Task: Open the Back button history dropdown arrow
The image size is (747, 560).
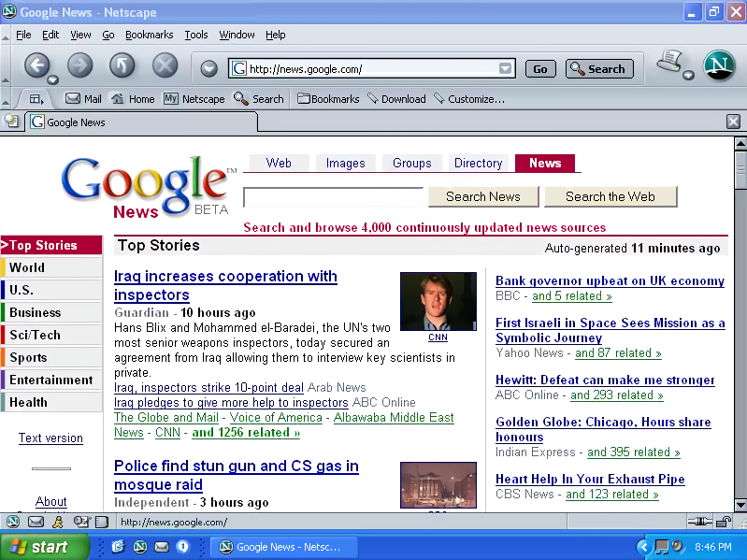Action: tap(53, 80)
